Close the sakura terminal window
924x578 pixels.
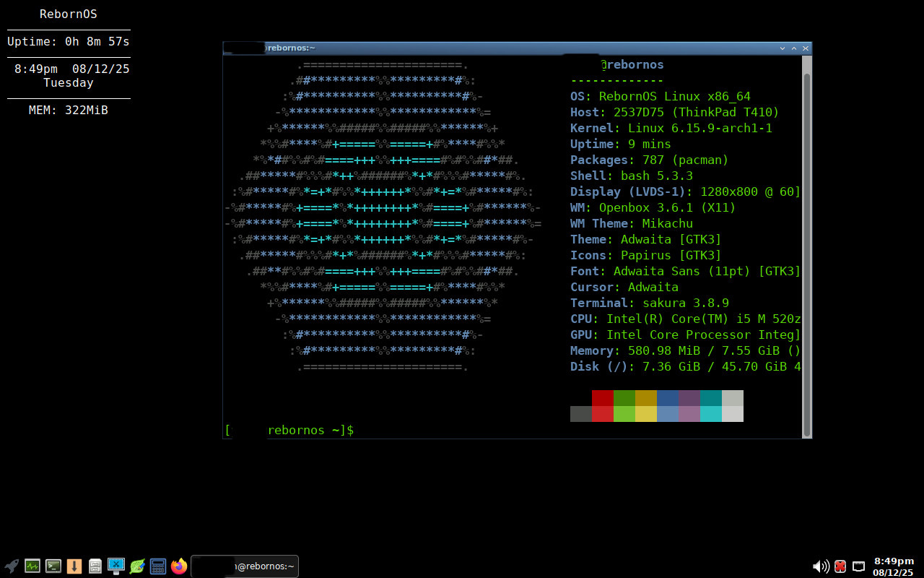tap(806, 48)
